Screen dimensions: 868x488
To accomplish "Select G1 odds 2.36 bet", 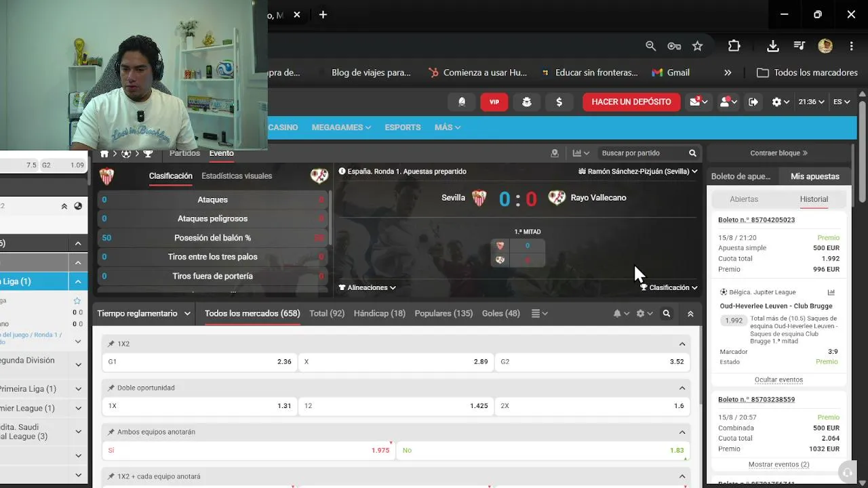I will coord(199,362).
